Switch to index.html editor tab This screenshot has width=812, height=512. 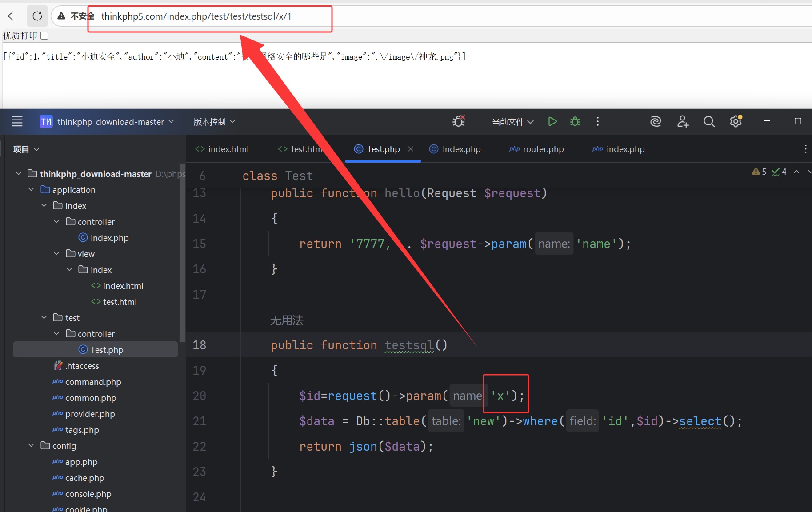pyautogui.click(x=222, y=149)
